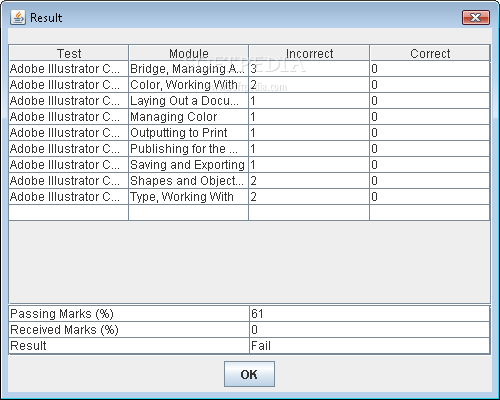Select the 'Publishing for the ...' module cell
Image resolution: width=500 pixels, height=400 pixels.
(x=189, y=149)
